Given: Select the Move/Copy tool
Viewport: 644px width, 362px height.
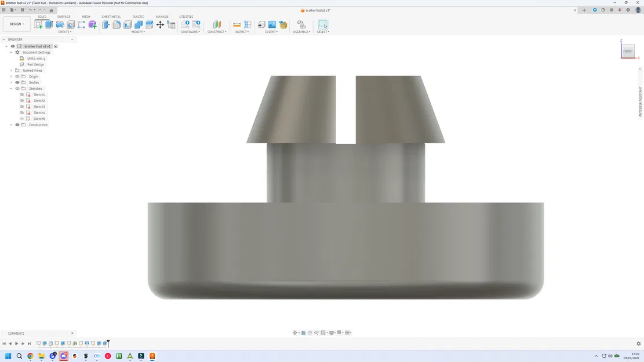Looking at the screenshot, I should pos(160,25).
